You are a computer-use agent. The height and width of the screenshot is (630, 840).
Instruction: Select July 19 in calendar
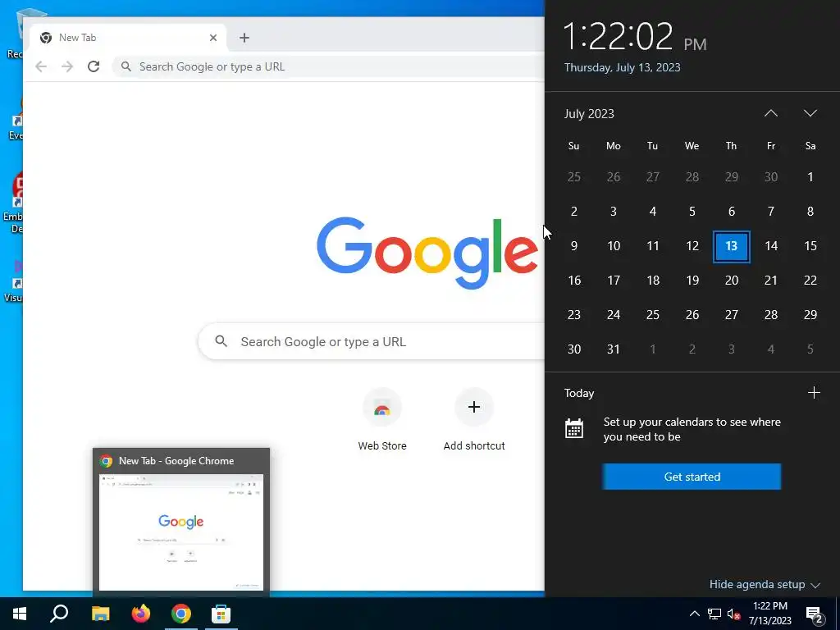692,281
